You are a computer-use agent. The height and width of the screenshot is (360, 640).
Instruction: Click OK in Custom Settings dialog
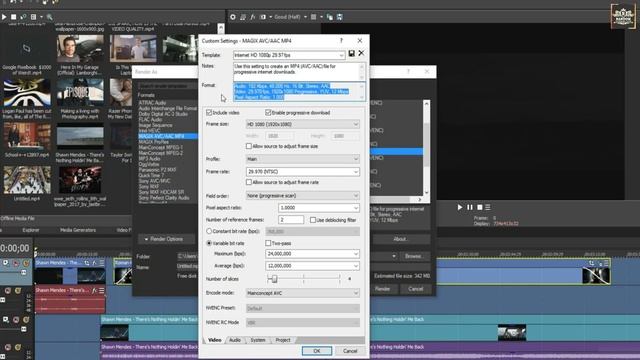317,351
